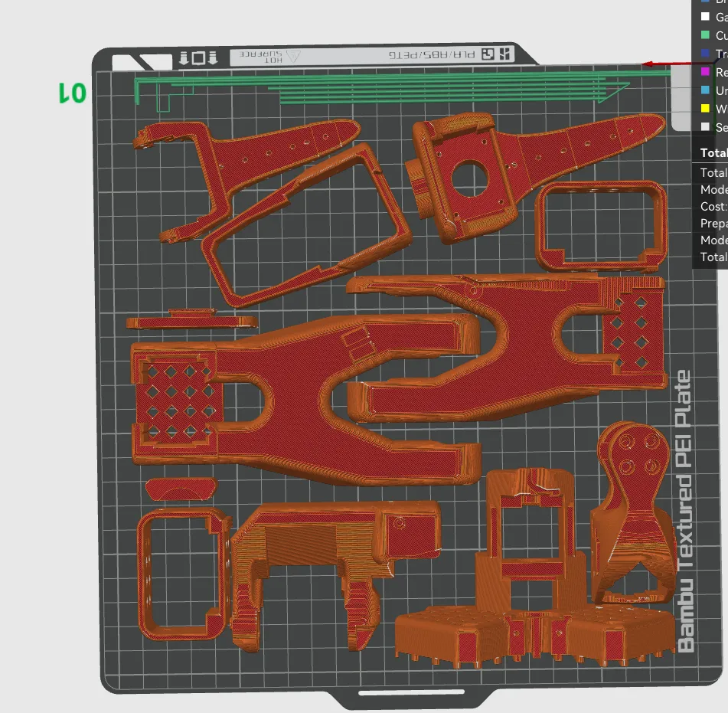The image size is (728, 713).
Task: Toggle the cyan legend swatch
Action: [x=705, y=90]
